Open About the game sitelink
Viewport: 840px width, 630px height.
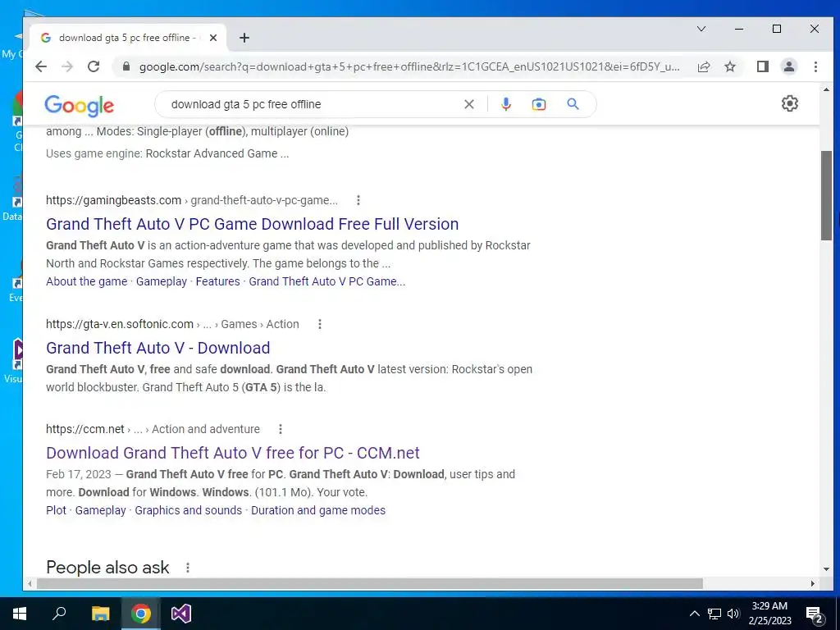click(87, 281)
